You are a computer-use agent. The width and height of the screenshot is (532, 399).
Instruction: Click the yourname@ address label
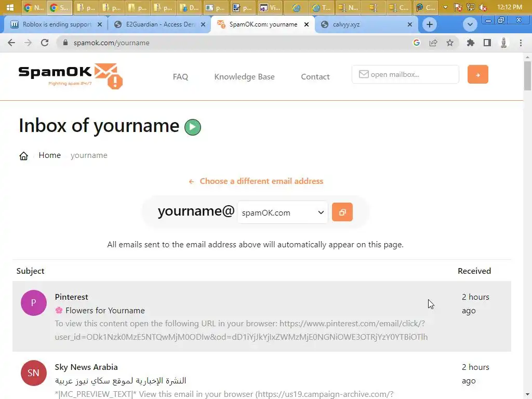[196, 211]
